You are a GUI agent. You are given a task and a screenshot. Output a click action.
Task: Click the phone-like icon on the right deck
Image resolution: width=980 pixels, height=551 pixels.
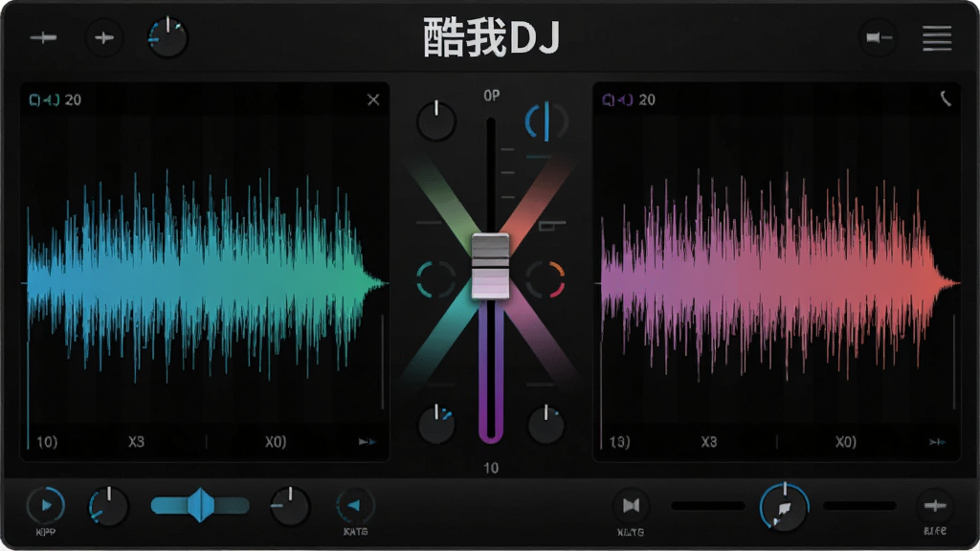pos(946,99)
